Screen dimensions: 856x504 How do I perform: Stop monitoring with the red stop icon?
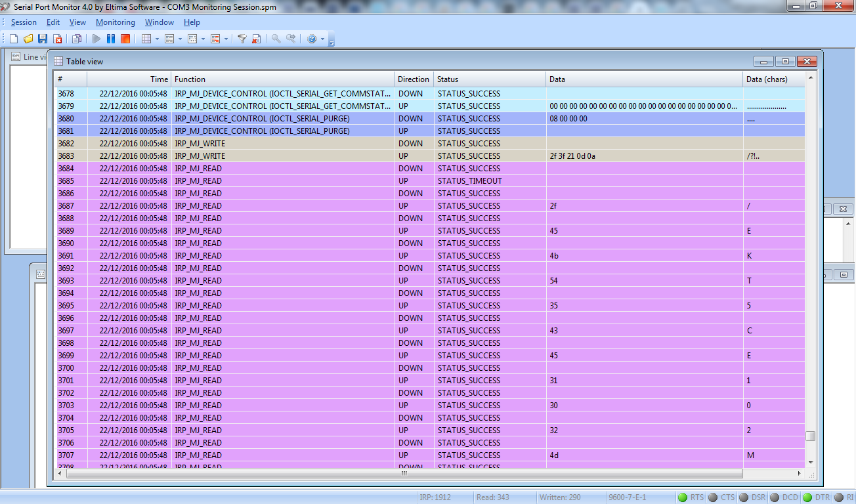pyautogui.click(x=125, y=39)
